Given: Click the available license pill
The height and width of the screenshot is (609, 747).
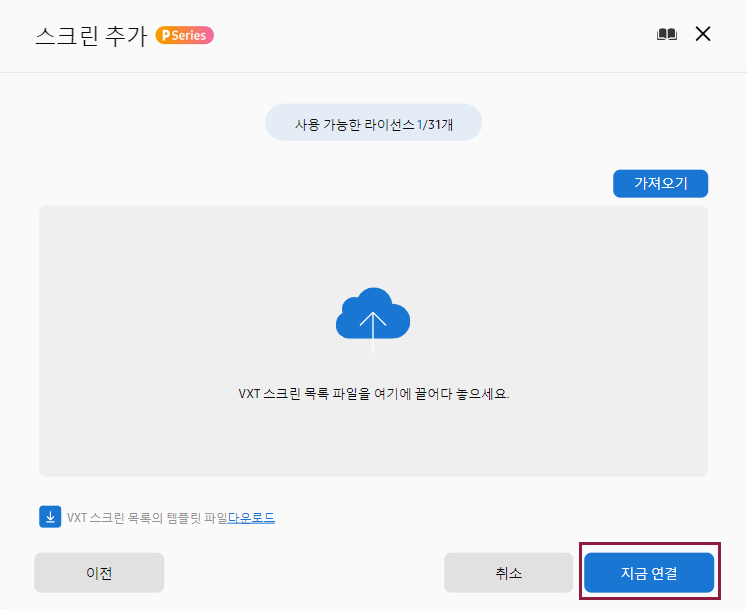Looking at the screenshot, I should click(x=374, y=122).
